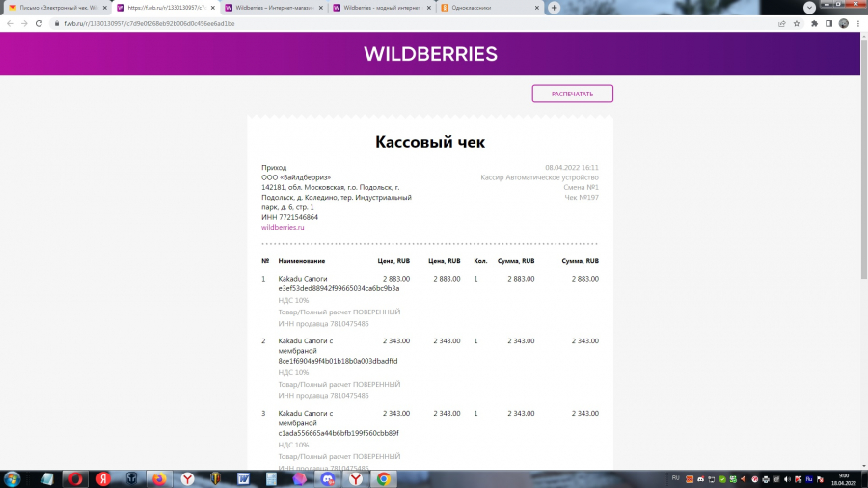Click the date '08.04.2022 16:11'
868x488 pixels.
[571, 167]
